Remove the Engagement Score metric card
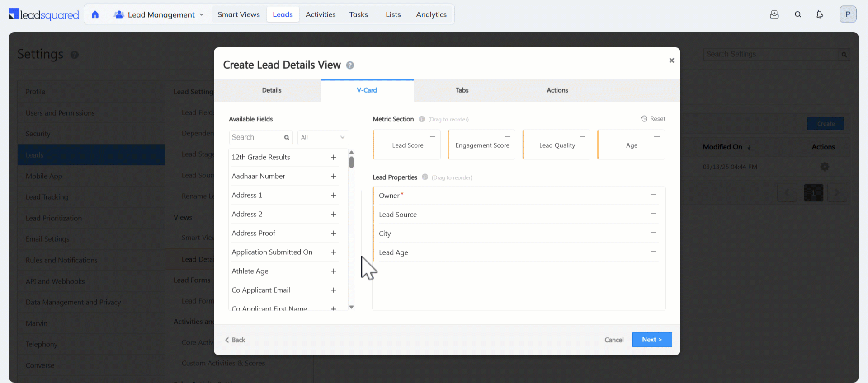Screen dimensions: 868x383 (507, 136)
